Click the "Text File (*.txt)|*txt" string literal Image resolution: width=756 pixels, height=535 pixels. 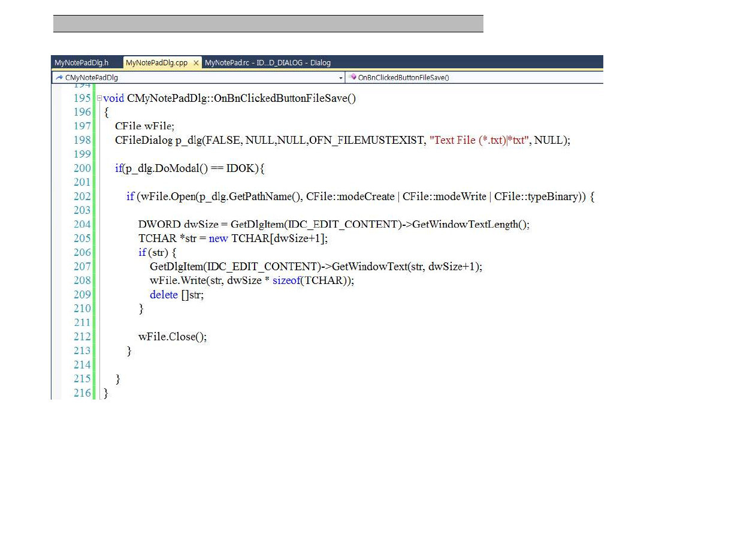tap(479, 140)
